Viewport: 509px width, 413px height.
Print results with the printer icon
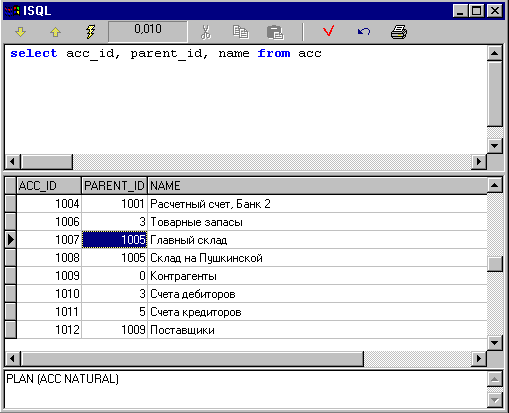(399, 32)
